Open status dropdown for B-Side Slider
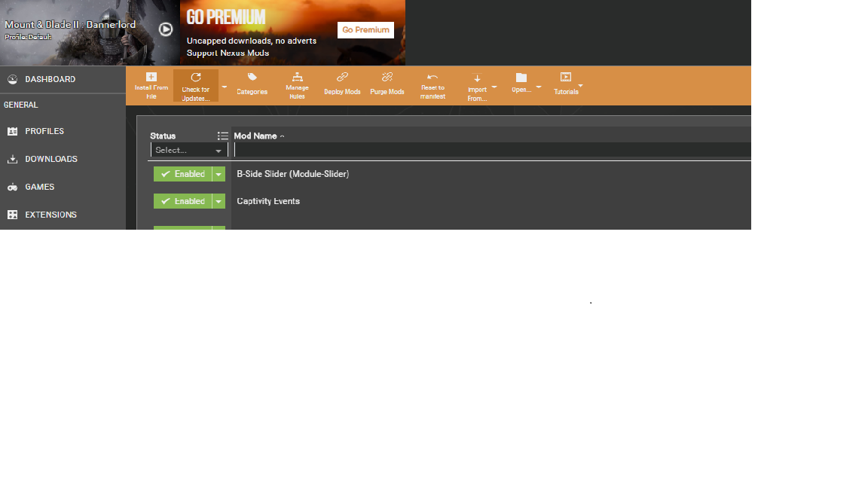Viewport: 868px width, 488px height. coord(219,174)
